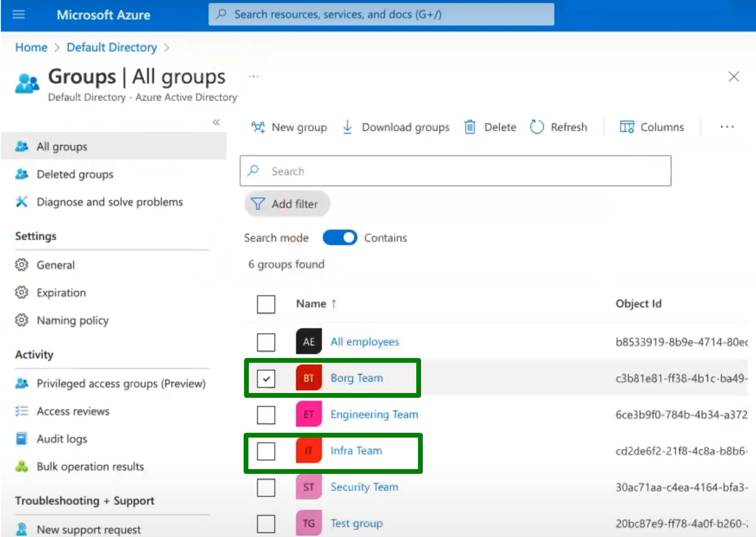
Task: Click the gear icon next to Expiration
Action: (x=21, y=292)
